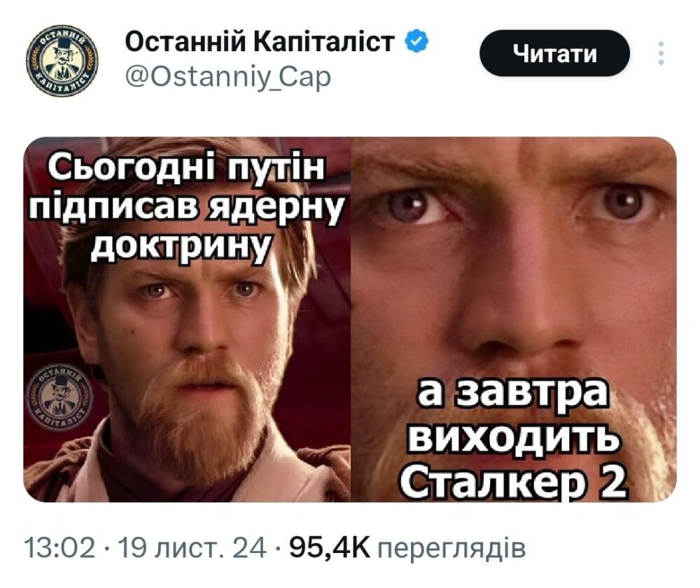Image resolution: width=700 pixels, height=588 pixels.
Task: Open the left meme panel showing the full face
Action: [x=187, y=319]
